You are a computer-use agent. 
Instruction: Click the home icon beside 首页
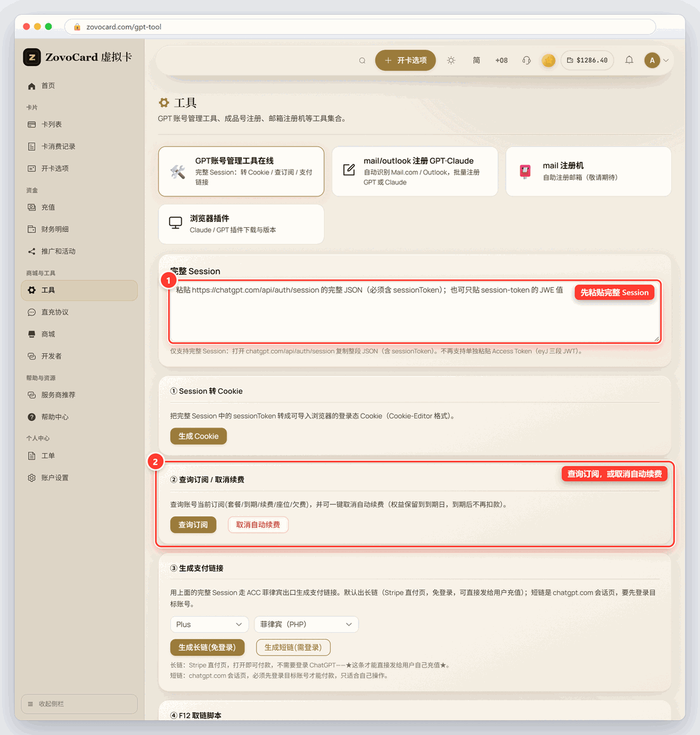pyautogui.click(x=31, y=86)
